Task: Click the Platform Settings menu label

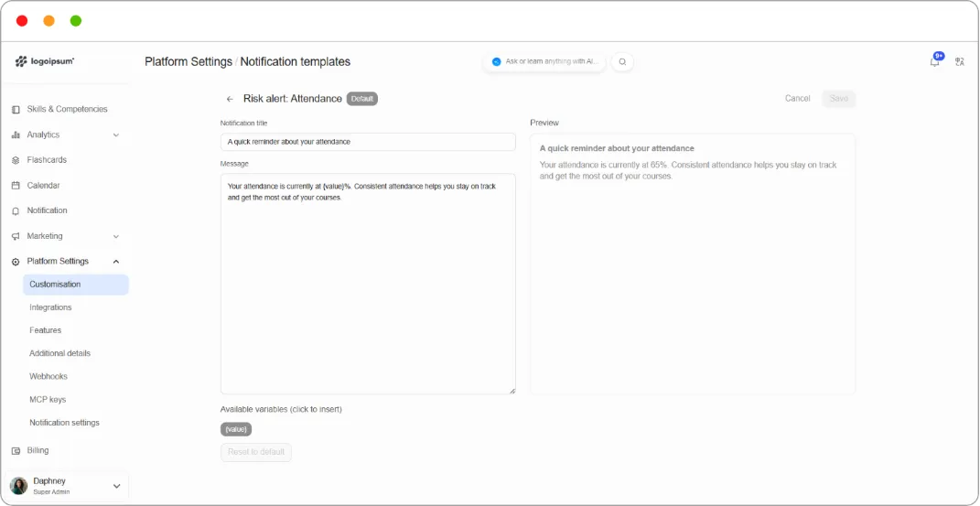Action: click(58, 261)
